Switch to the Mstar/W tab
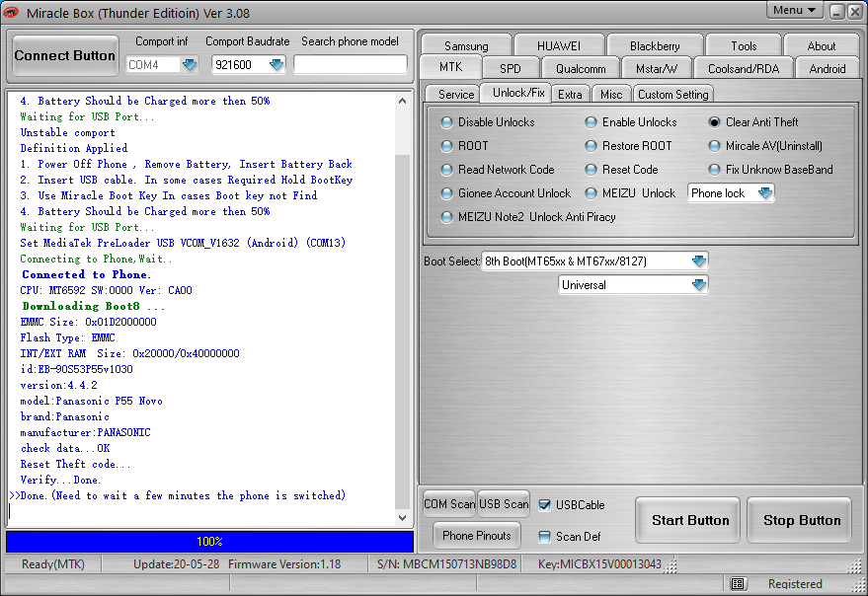Viewport: 868px width, 596px height. [x=656, y=69]
